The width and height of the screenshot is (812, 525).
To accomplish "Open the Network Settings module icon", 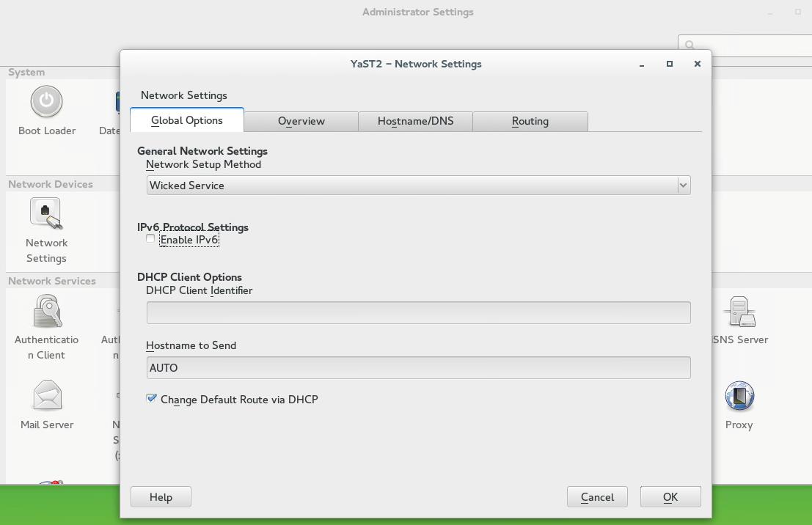I will coord(46,213).
